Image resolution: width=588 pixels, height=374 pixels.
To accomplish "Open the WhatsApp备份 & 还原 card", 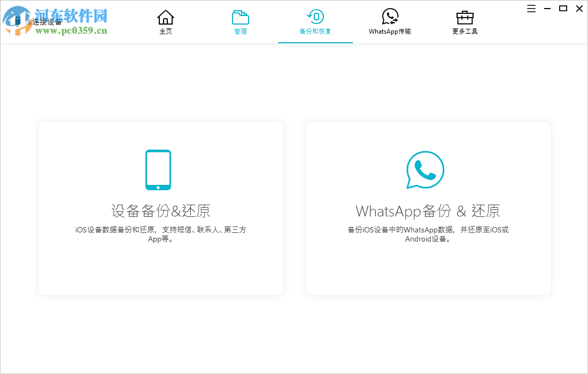I will 428,208.
